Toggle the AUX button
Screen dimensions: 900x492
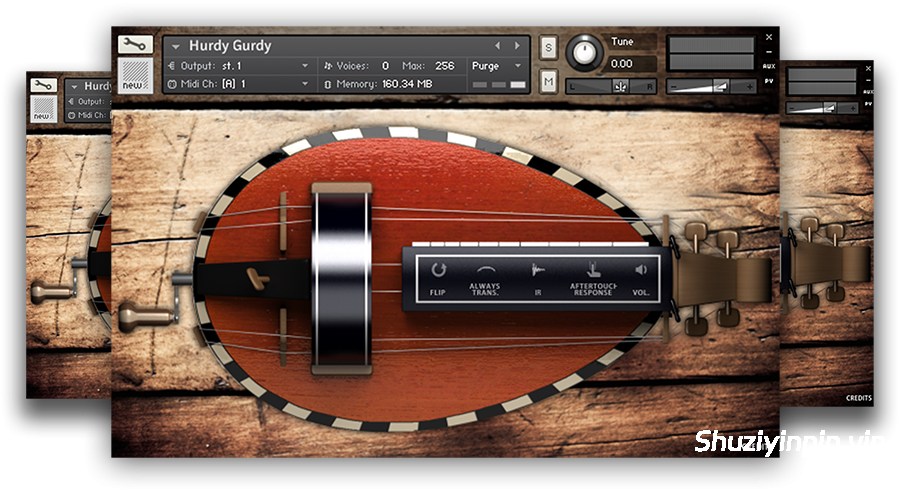pyautogui.click(x=769, y=67)
